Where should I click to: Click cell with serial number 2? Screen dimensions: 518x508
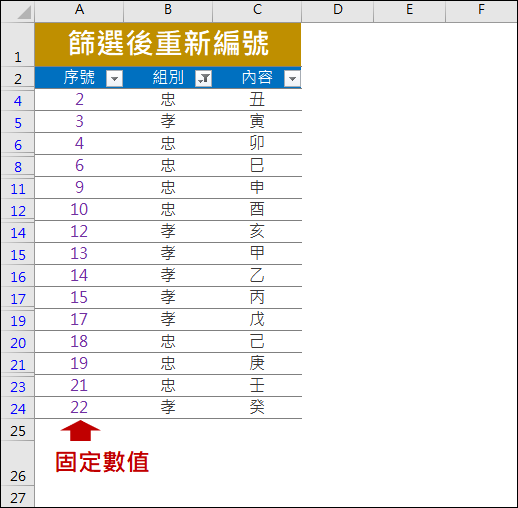79,100
